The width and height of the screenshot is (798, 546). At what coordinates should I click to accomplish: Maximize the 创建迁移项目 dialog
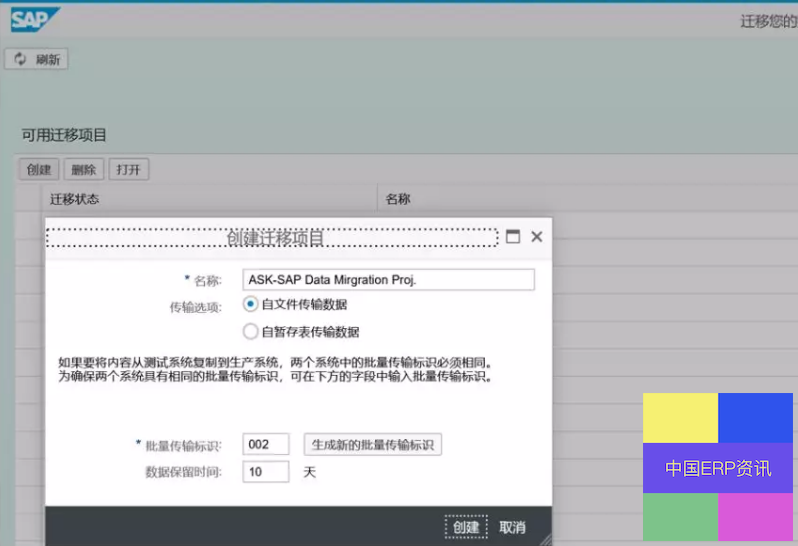513,237
